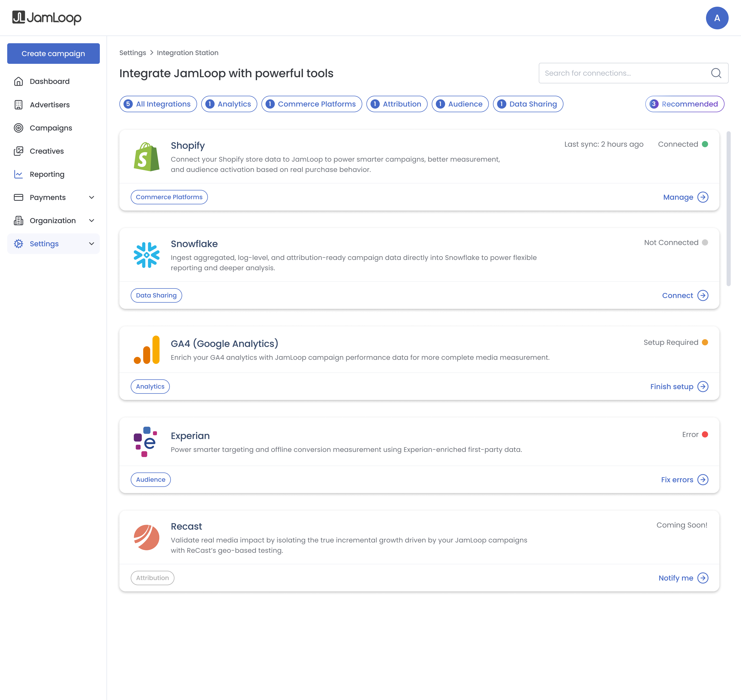Click the Create campaign button
Viewport: 741px width, 700px height.
click(x=53, y=53)
